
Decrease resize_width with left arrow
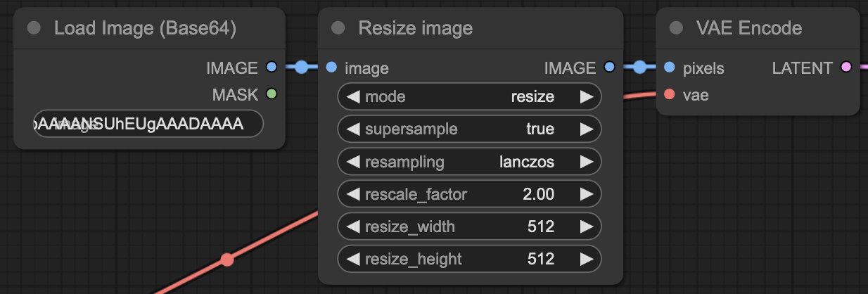[x=353, y=226]
